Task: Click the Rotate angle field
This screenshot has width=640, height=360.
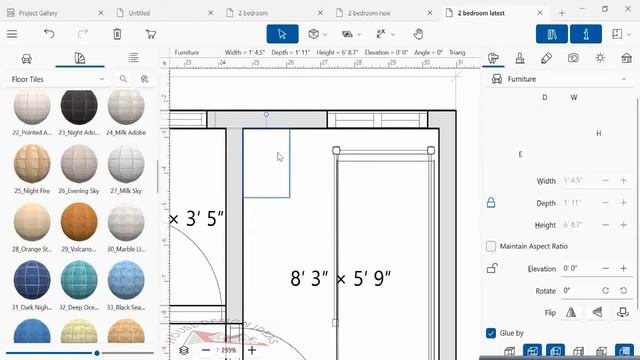Action: point(579,291)
